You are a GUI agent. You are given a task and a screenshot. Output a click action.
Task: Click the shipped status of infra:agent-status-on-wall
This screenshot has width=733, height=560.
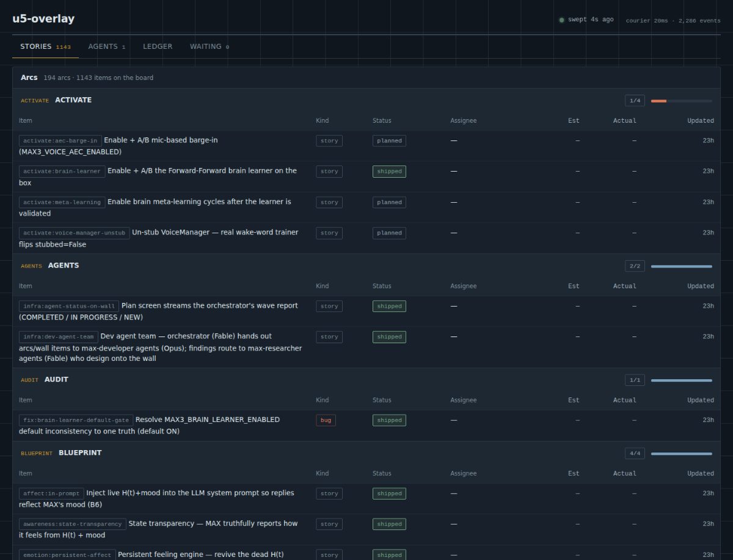click(389, 307)
